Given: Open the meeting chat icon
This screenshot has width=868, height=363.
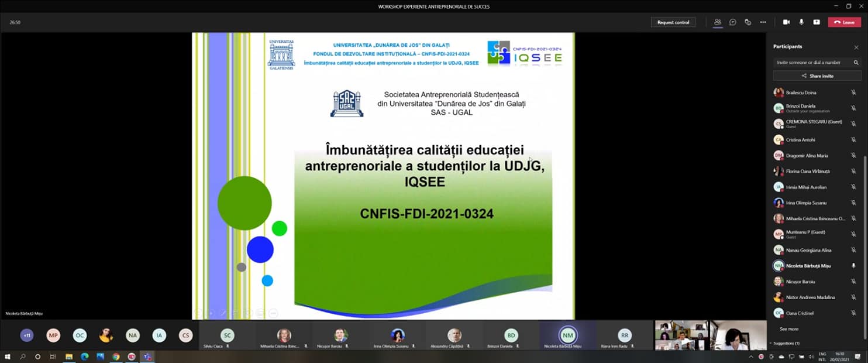Looking at the screenshot, I should pyautogui.click(x=732, y=22).
